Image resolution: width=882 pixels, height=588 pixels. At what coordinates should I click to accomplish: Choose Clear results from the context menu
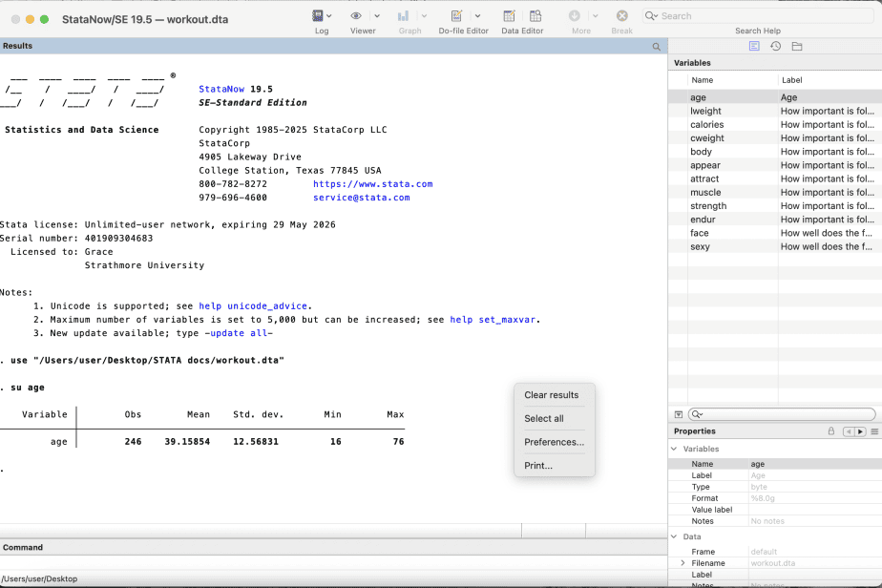[551, 395]
